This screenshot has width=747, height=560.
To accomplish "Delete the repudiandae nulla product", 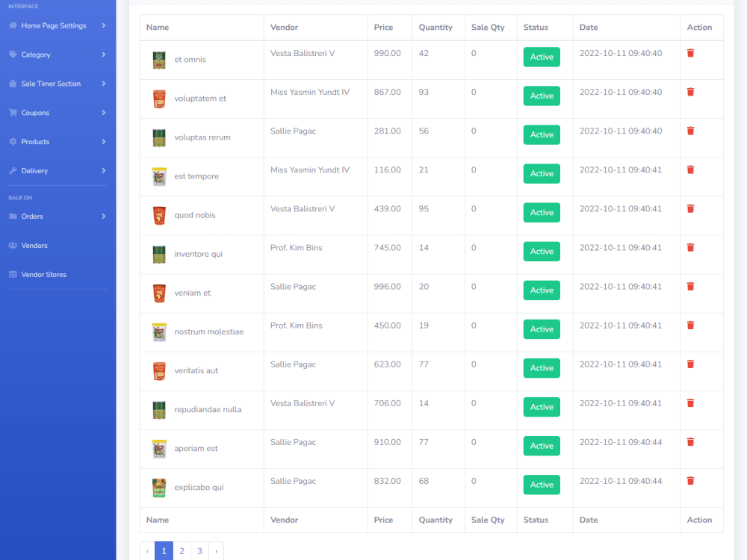I will (x=690, y=403).
